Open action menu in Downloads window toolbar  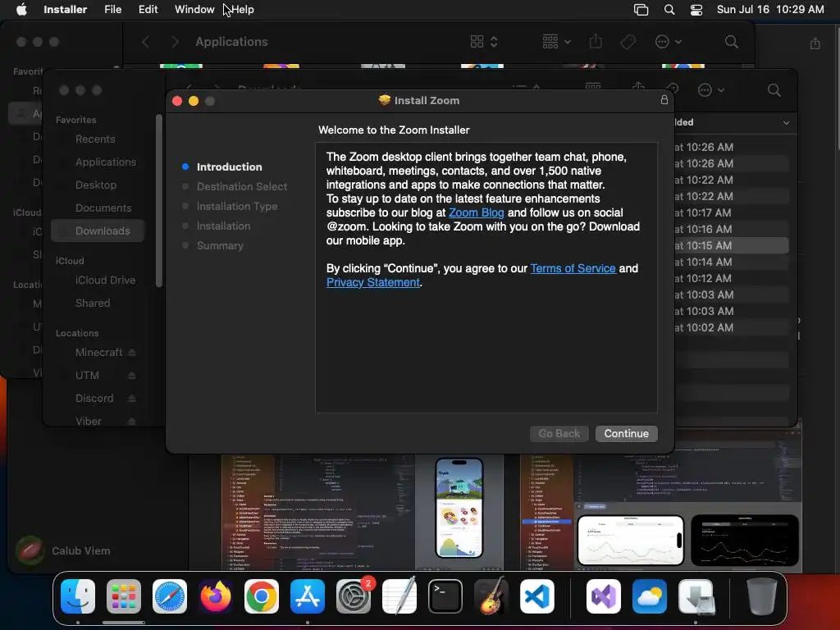point(711,90)
